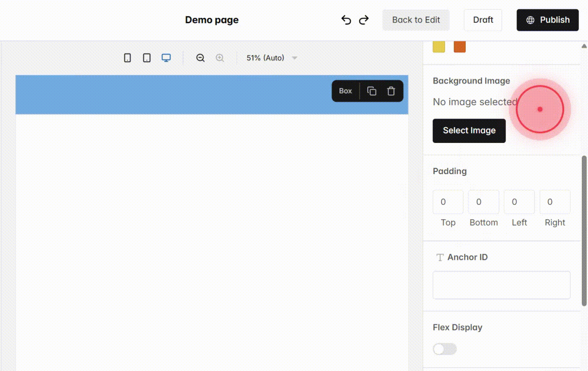Redo the last change
The width and height of the screenshot is (588, 371).
tap(363, 20)
